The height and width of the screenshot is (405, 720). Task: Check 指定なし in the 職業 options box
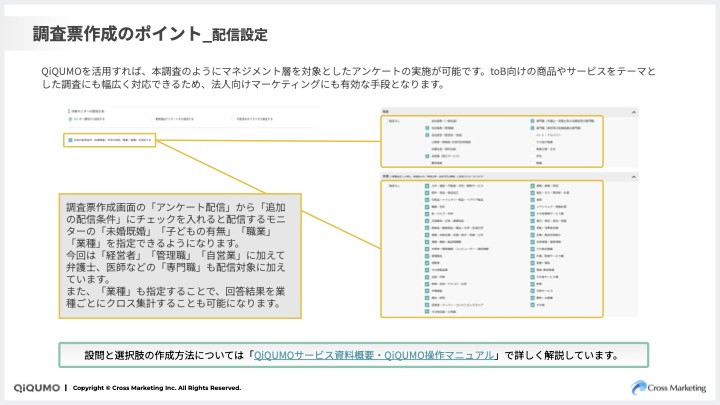[386, 121]
